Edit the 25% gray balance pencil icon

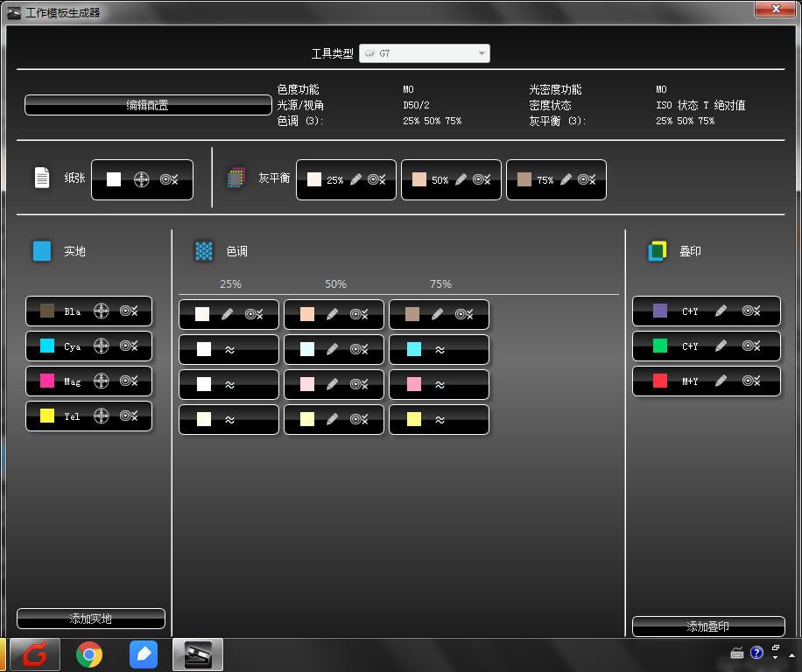(356, 179)
